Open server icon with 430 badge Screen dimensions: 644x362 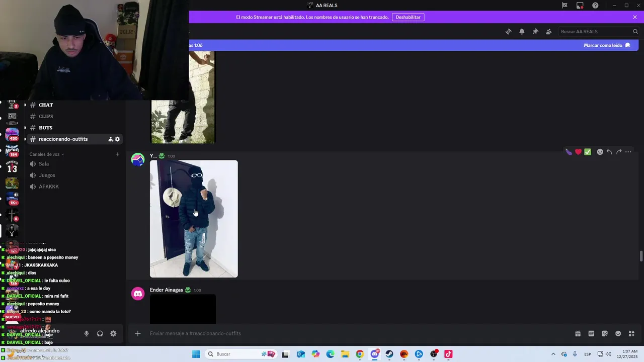click(x=12, y=134)
